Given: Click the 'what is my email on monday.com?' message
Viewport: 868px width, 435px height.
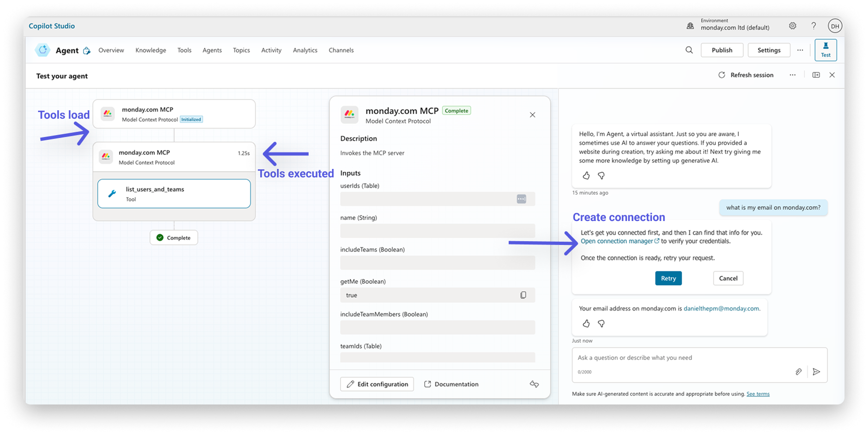Looking at the screenshot, I should (x=774, y=207).
